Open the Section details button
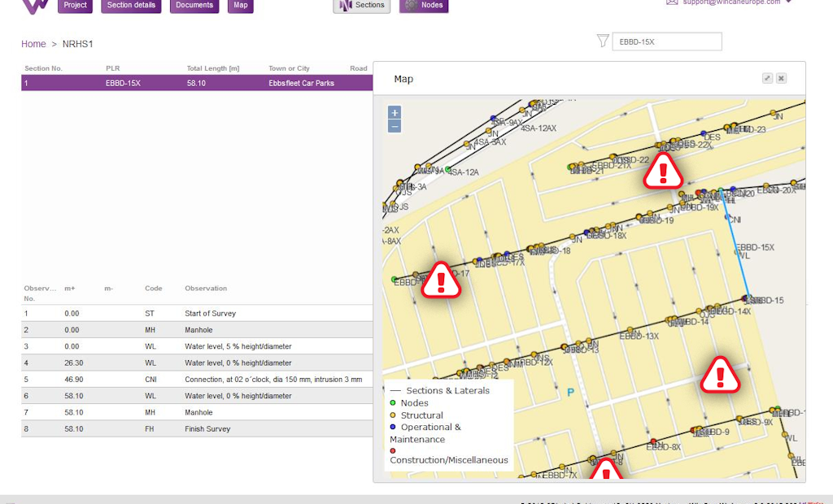833x504 pixels. click(131, 6)
